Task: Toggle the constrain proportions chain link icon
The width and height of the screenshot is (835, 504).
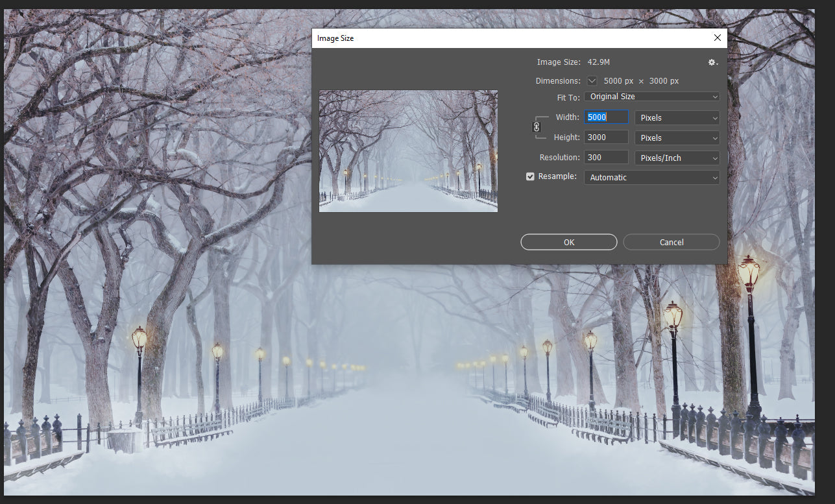Action: pyautogui.click(x=537, y=128)
